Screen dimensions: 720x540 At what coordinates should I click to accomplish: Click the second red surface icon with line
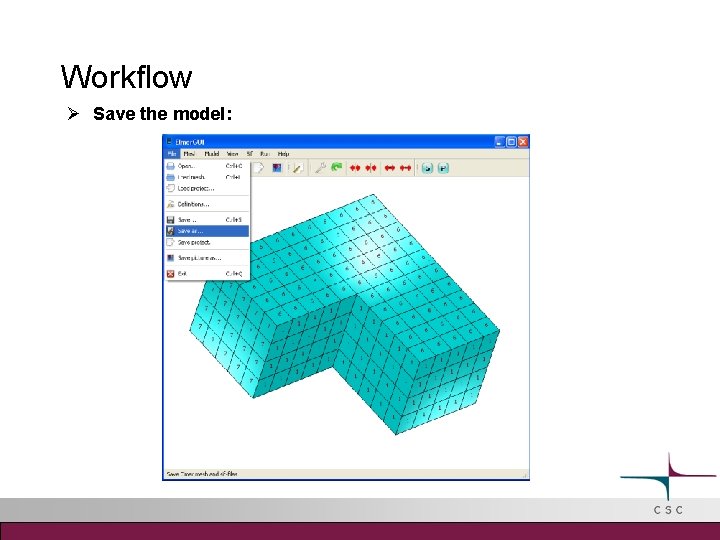point(371,168)
